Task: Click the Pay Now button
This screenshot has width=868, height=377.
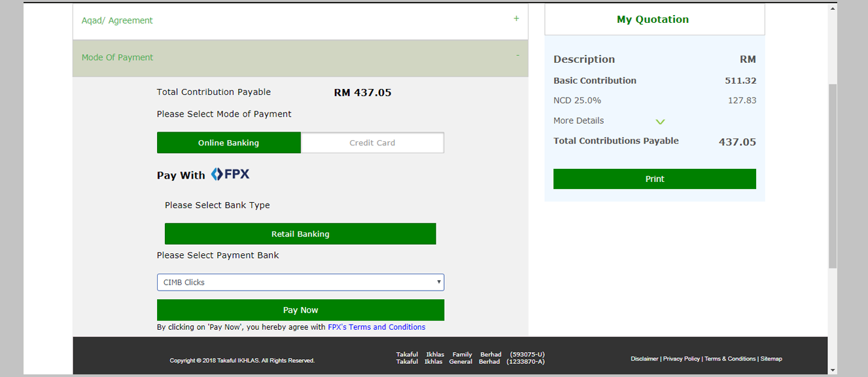Action: click(x=300, y=310)
